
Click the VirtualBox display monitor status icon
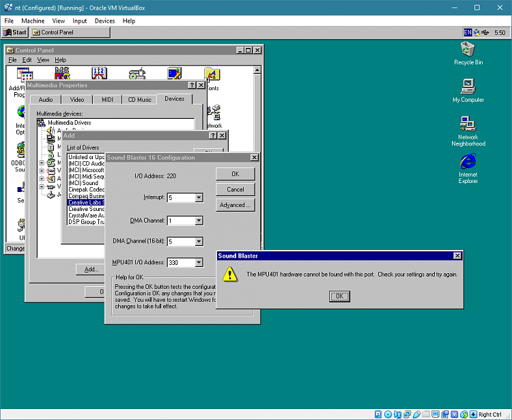tap(436, 415)
